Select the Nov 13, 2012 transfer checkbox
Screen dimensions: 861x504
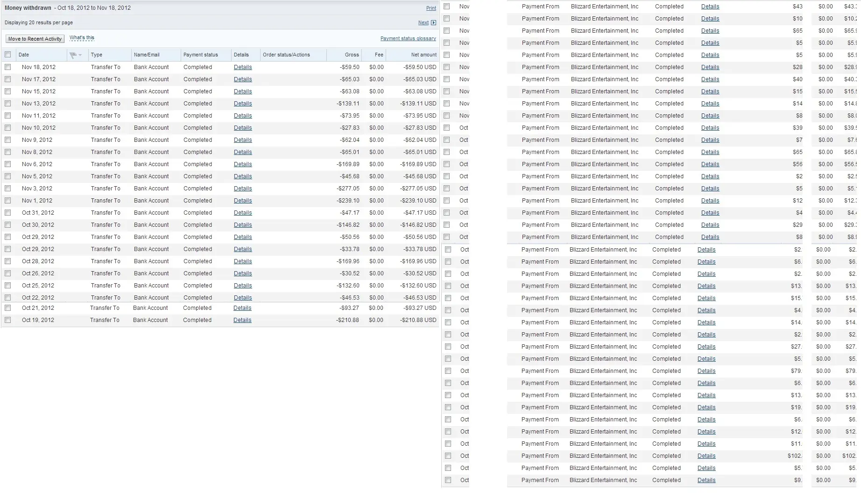8,104
